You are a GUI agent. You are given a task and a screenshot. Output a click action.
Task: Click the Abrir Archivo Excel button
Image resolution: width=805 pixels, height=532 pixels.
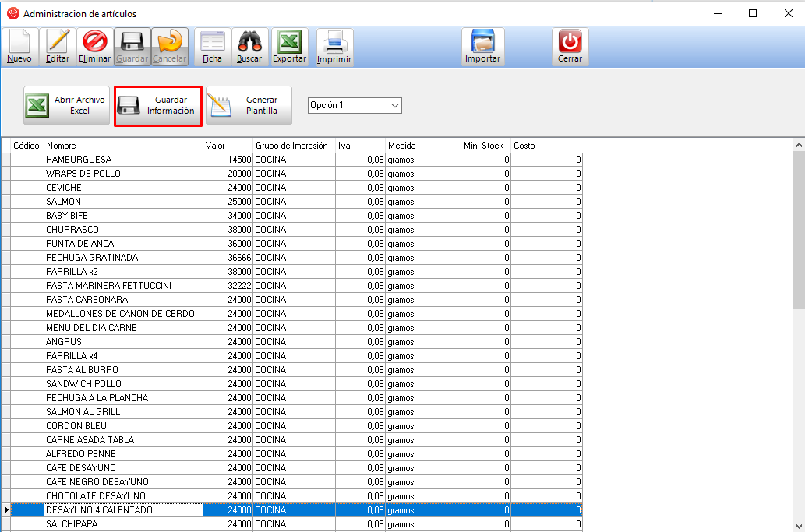coord(66,105)
